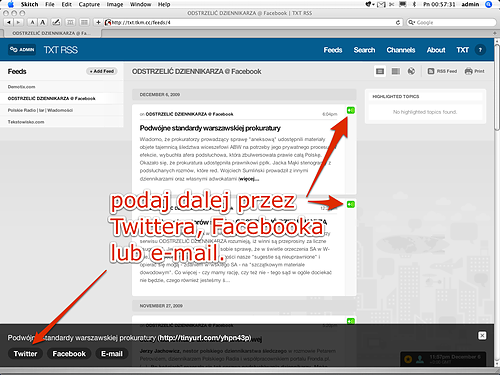Screen dimensions: 500x375
Task: Open the Skitch menu
Action: click(29, 4)
